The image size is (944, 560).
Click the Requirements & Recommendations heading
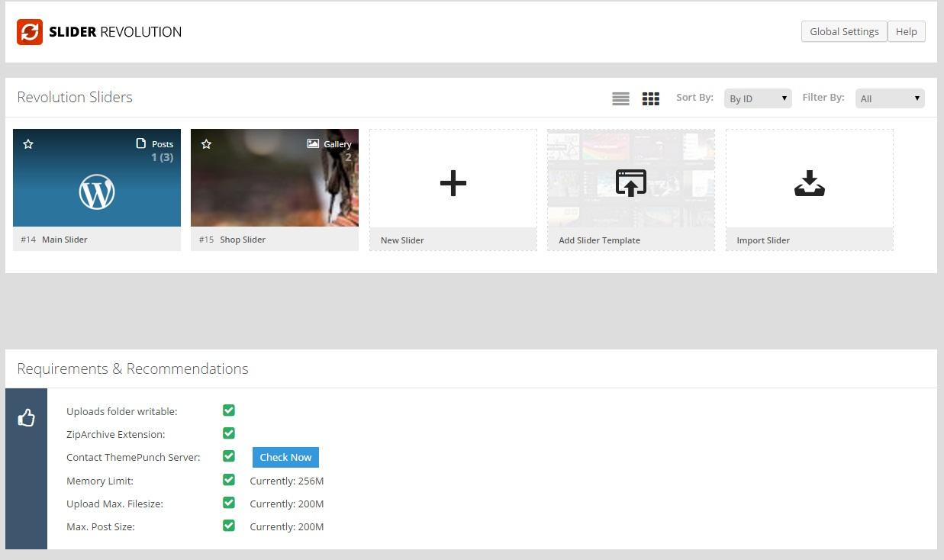coord(133,369)
